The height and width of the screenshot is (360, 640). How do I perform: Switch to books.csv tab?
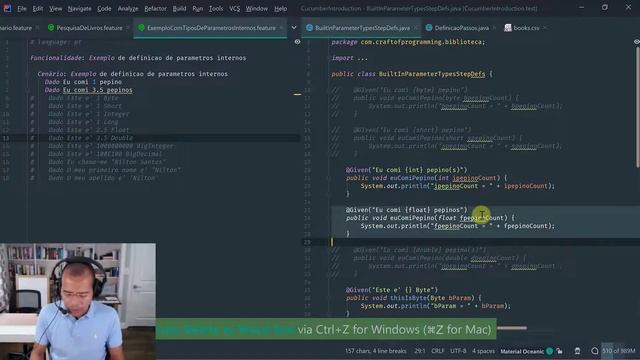pyautogui.click(x=526, y=28)
